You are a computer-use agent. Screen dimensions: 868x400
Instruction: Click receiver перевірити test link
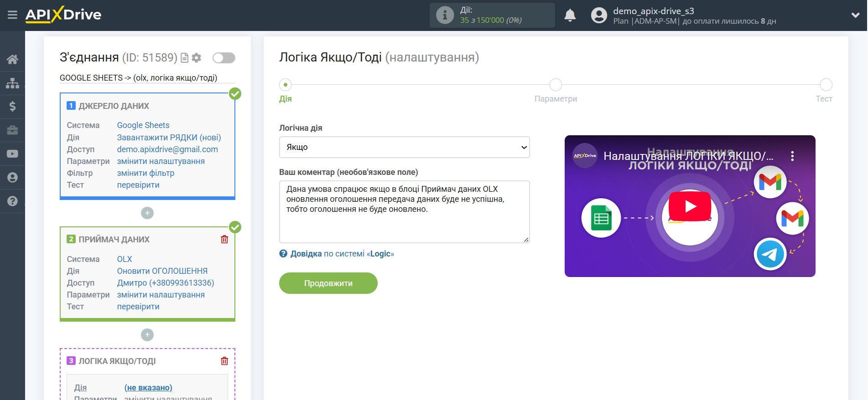point(138,307)
